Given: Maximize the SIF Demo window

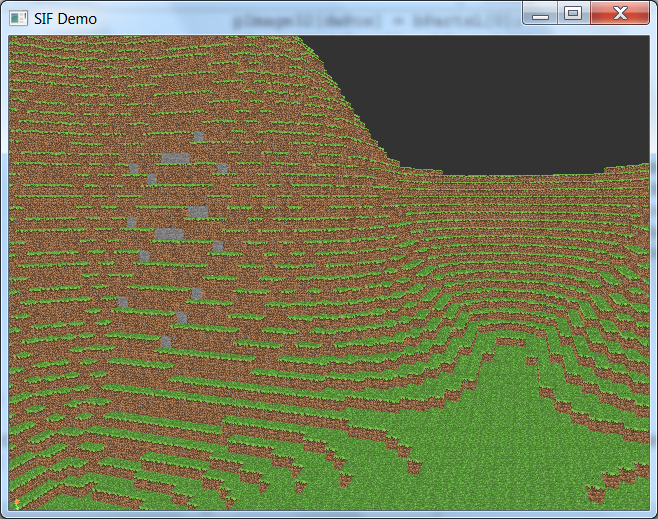Looking at the screenshot, I should click(x=574, y=13).
